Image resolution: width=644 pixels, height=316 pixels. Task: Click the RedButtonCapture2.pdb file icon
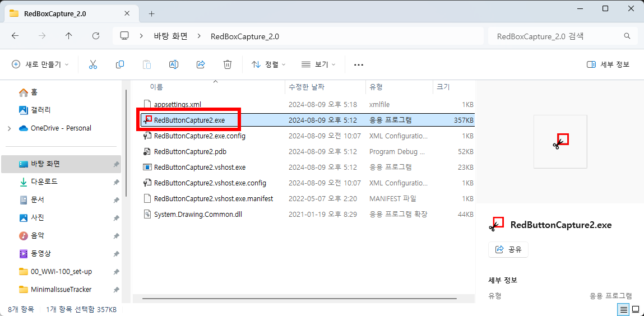147,151
